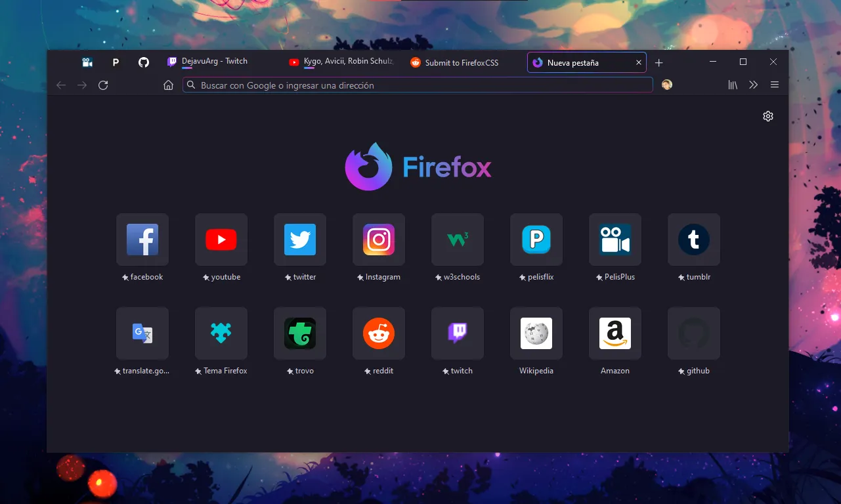
Task: Go to the home page
Action: 168,85
